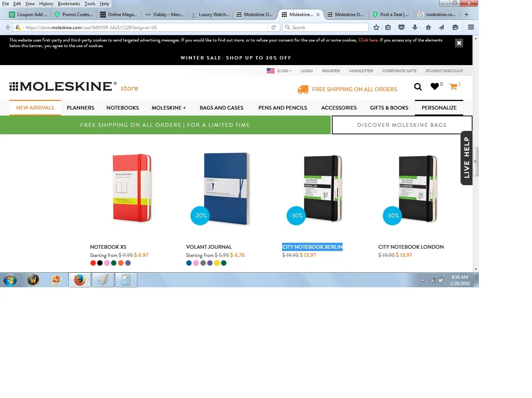The image size is (532, 398).
Task: Select red swatch for Notebook XS
Action: (x=93, y=263)
